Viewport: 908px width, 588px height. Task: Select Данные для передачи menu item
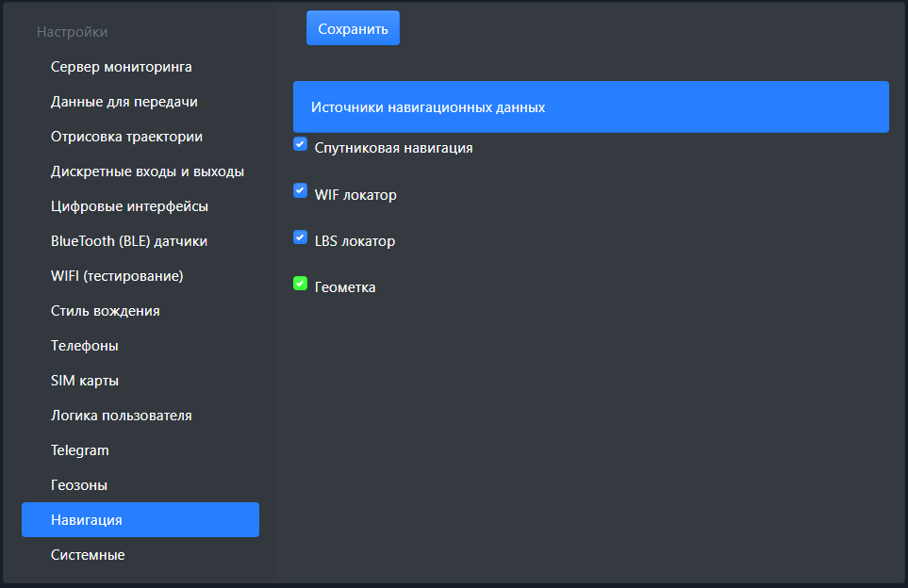tap(124, 102)
